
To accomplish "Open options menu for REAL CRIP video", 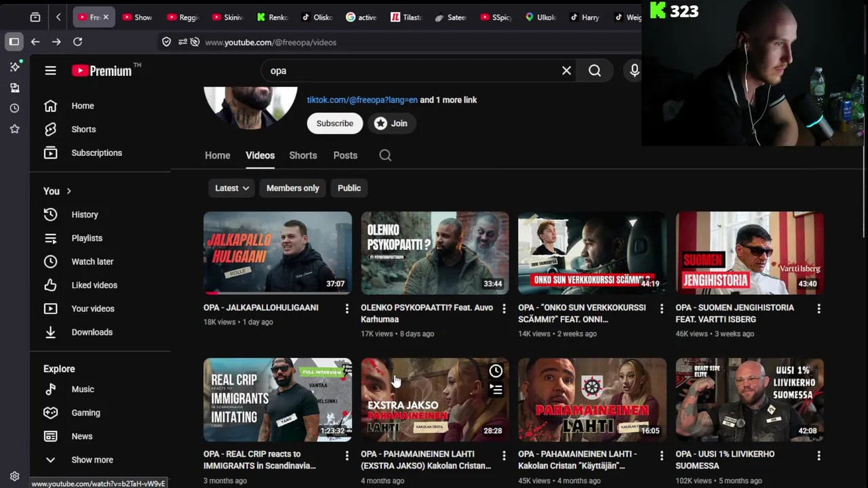I will coord(347,455).
